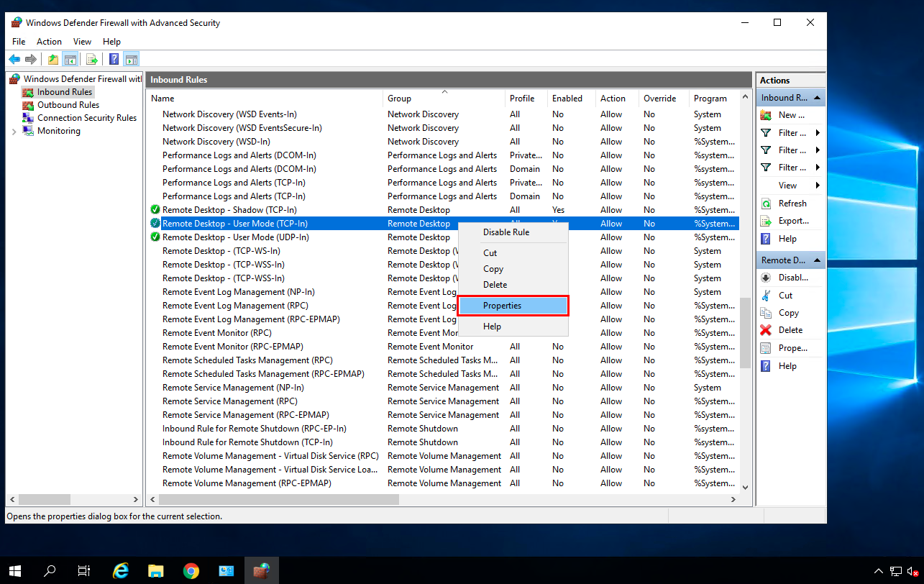This screenshot has width=924, height=584.
Task: Open Google Chrome from the taskbar
Action: [x=191, y=570]
